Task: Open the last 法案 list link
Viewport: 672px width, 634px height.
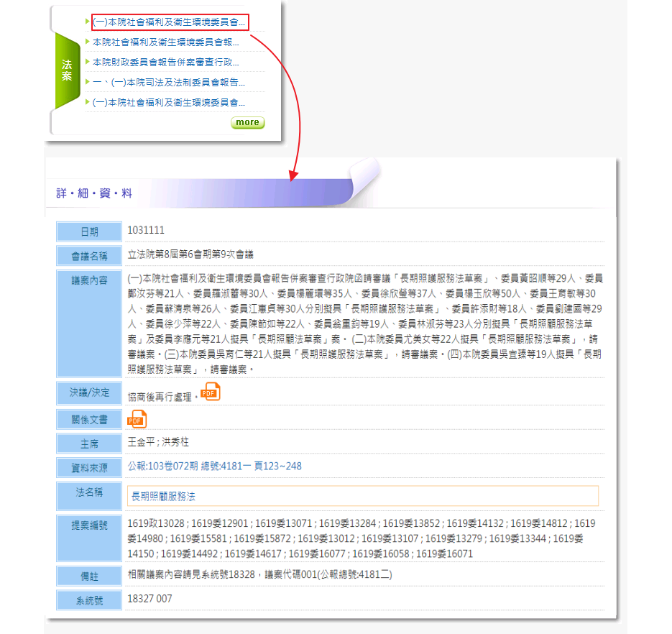Action: tap(169, 103)
